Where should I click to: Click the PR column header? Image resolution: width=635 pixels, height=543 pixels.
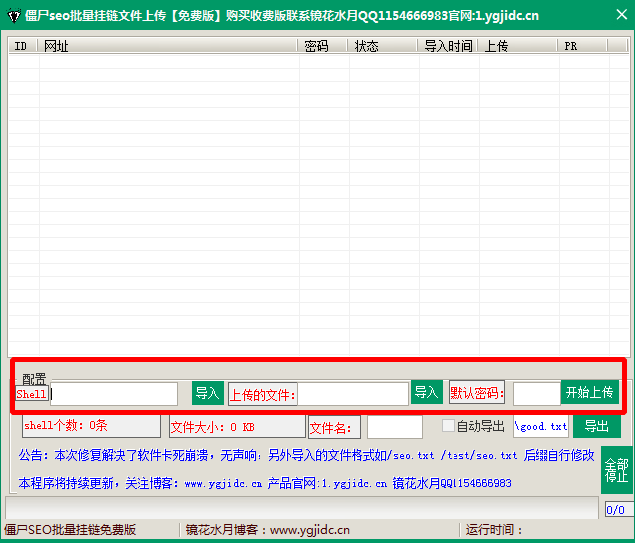tap(583, 46)
